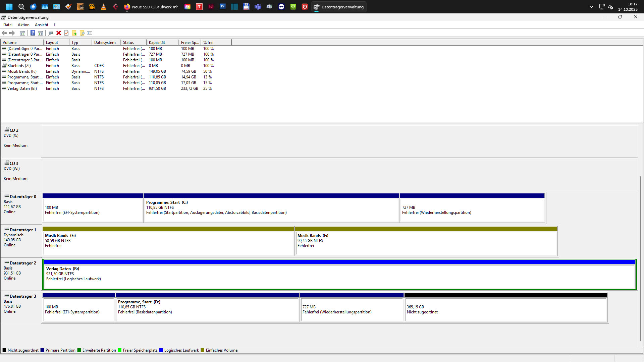
Task: Open the Ansicht menu
Action: [41, 25]
